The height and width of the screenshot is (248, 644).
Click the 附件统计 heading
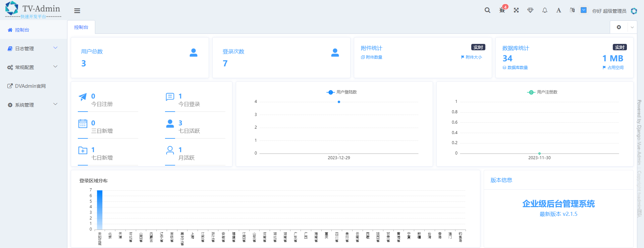(x=372, y=48)
